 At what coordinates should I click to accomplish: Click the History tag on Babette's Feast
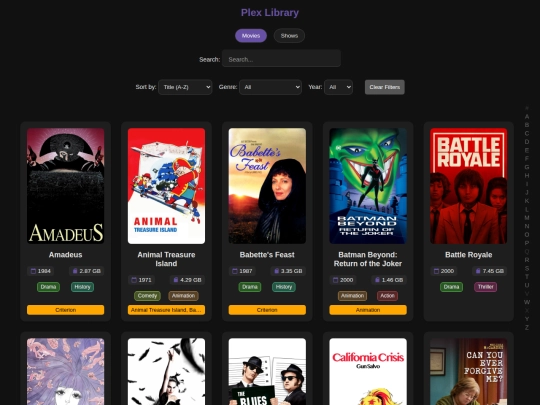tap(284, 287)
